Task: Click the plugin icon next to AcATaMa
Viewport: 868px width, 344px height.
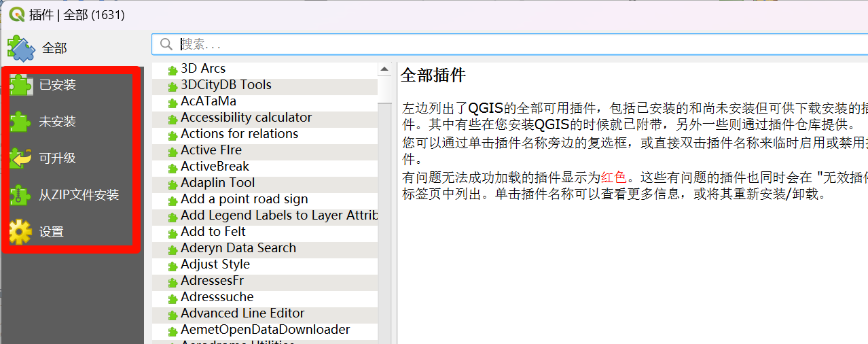Action: click(x=173, y=103)
